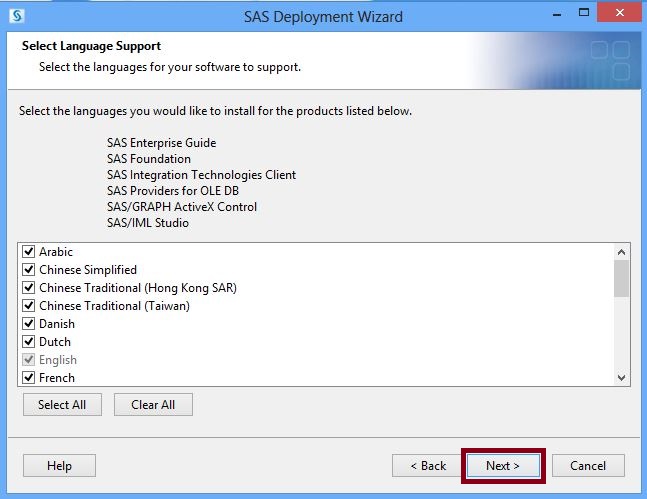
Task: Click the language list scrollbar thumb
Action: tap(621, 279)
